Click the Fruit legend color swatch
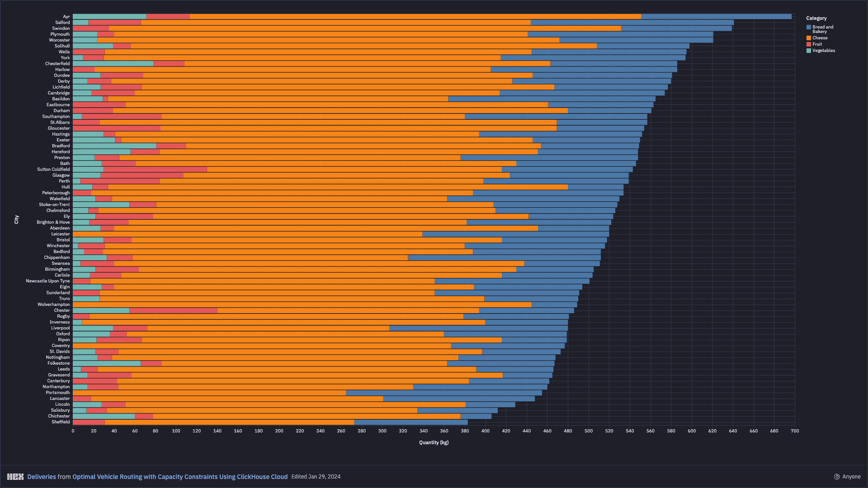Image resolution: width=868 pixels, height=488 pixels. [x=809, y=44]
